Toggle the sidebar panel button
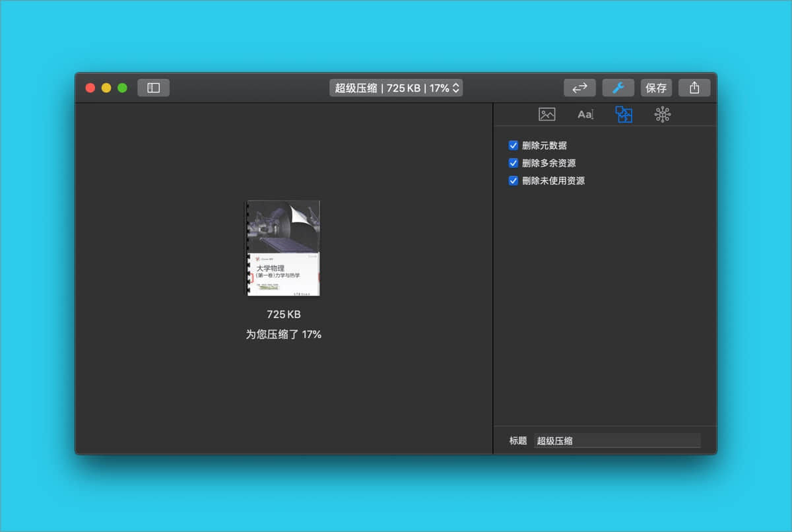 pyautogui.click(x=153, y=88)
